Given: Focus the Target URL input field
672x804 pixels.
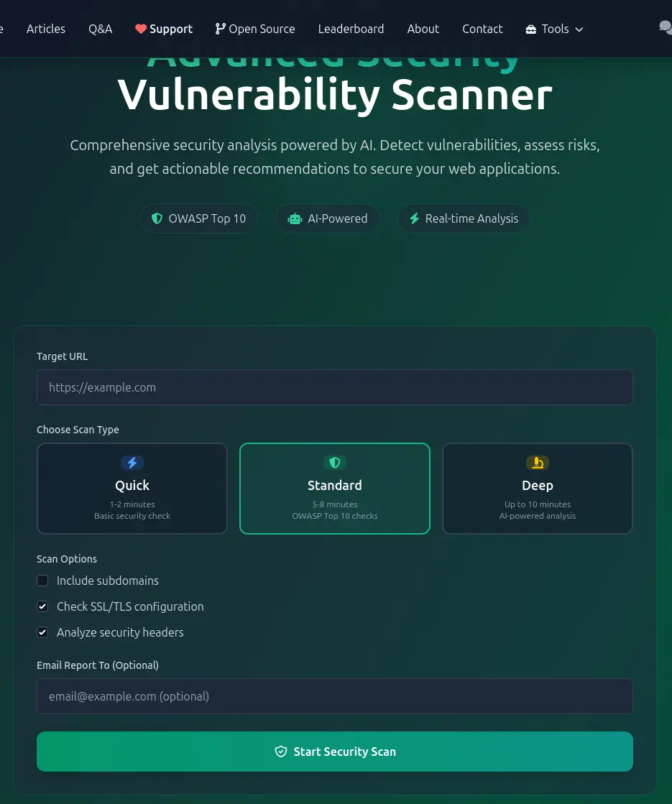Looking at the screenshot, I should (335, 387).
